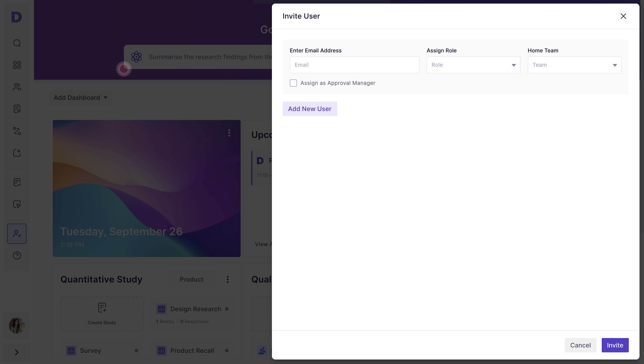The image size is (644, 364).
Task: Click the saved research notes sidebar icon
Action: click(x=17, y=109)
